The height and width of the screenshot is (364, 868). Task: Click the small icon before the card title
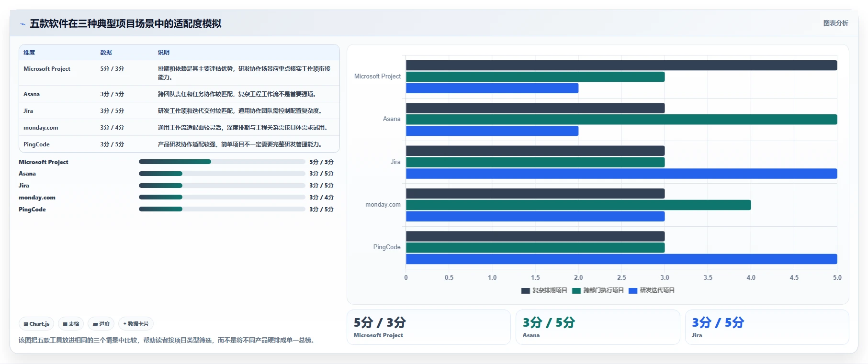(23, 24)
